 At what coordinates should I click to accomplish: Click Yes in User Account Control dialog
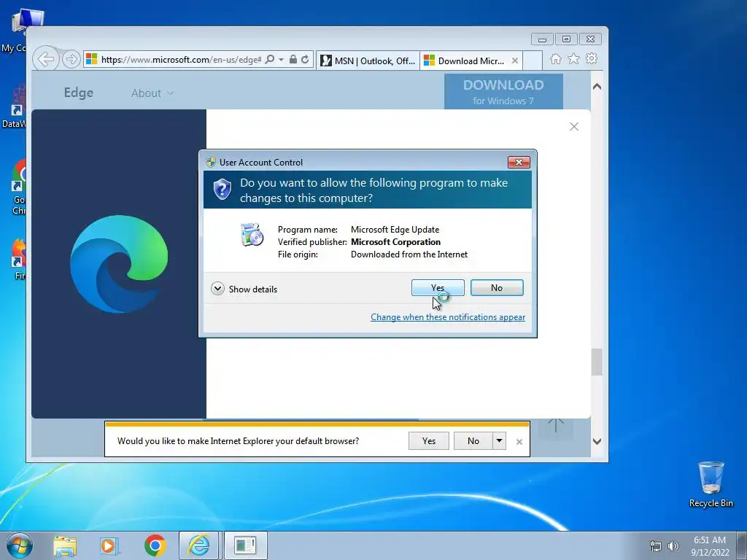tap(438, 287)
